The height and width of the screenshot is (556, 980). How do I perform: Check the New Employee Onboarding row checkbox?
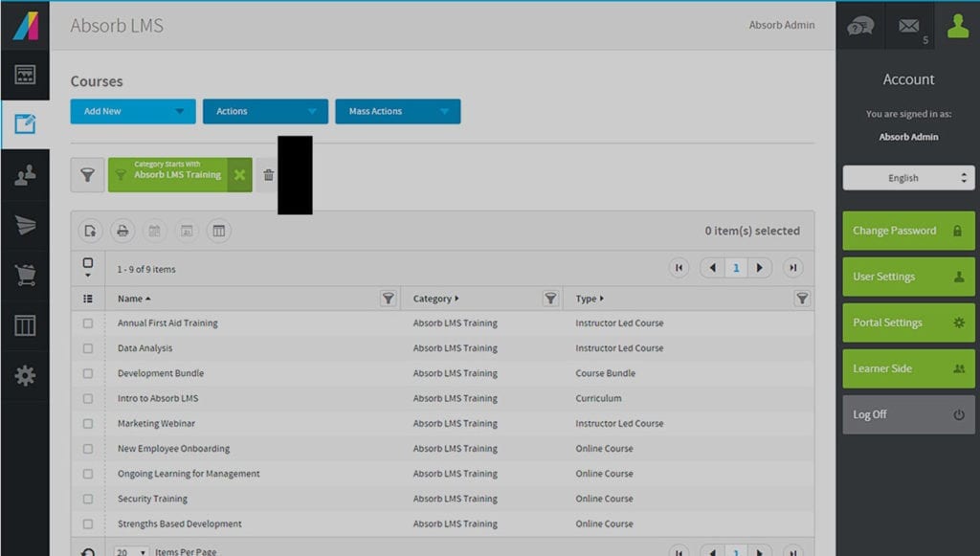tap(87, 449)
